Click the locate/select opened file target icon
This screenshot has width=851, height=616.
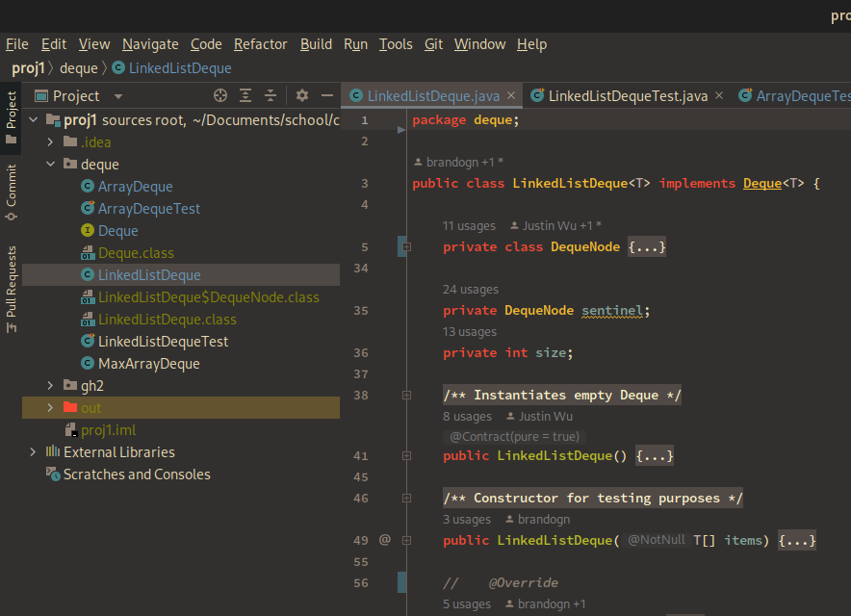[220, 95]
